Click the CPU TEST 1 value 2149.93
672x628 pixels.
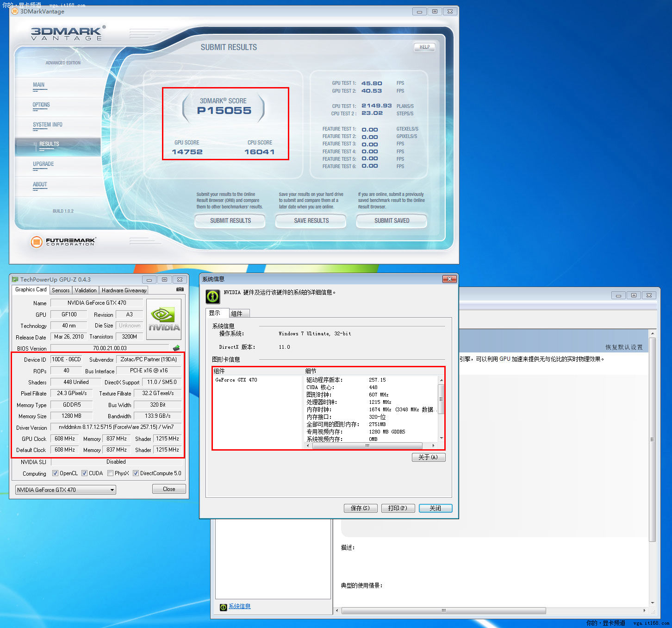point(376,106)
